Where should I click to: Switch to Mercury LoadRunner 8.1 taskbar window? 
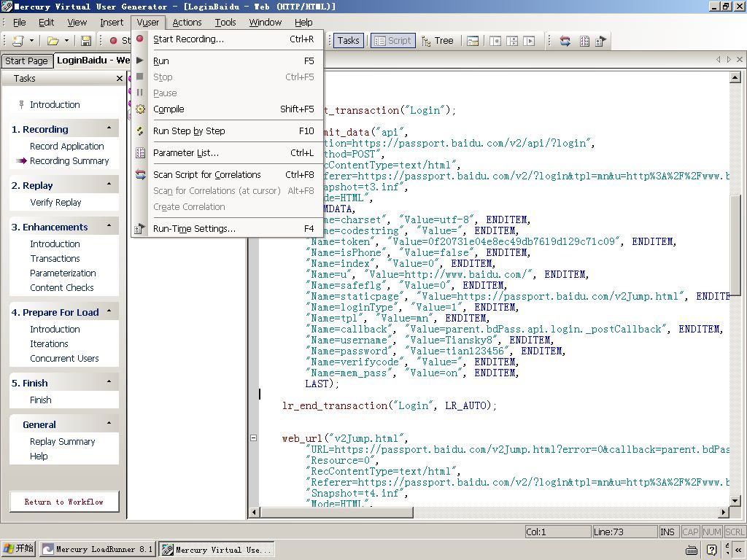click(98, 549)
